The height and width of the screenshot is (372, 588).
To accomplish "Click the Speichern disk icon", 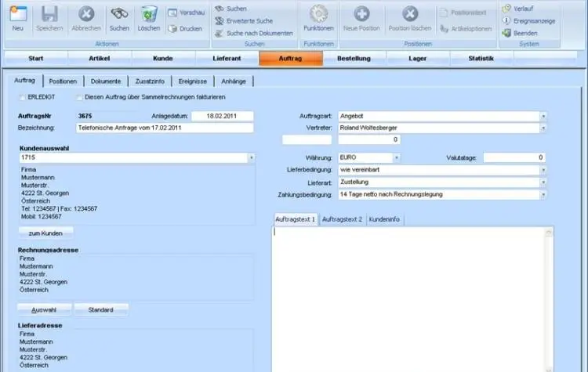I will 49,13.
